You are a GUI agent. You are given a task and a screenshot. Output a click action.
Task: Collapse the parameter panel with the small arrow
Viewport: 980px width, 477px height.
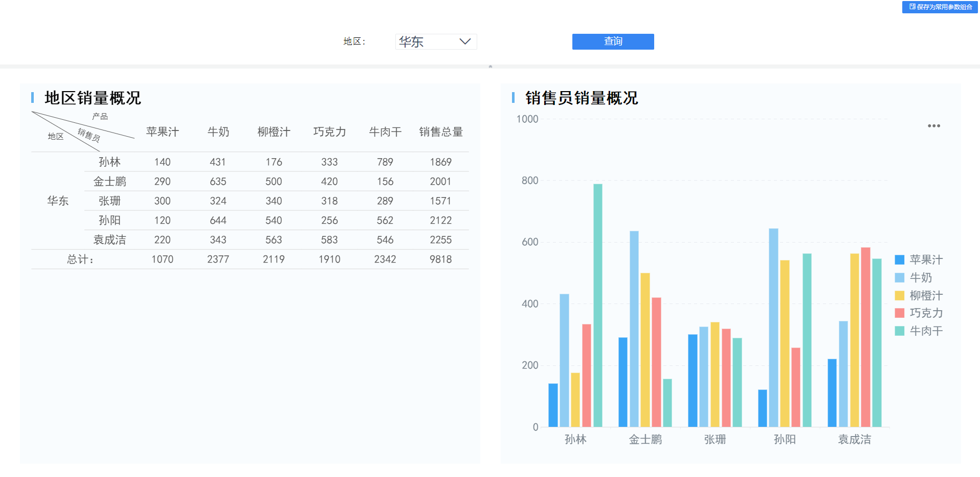490,67
